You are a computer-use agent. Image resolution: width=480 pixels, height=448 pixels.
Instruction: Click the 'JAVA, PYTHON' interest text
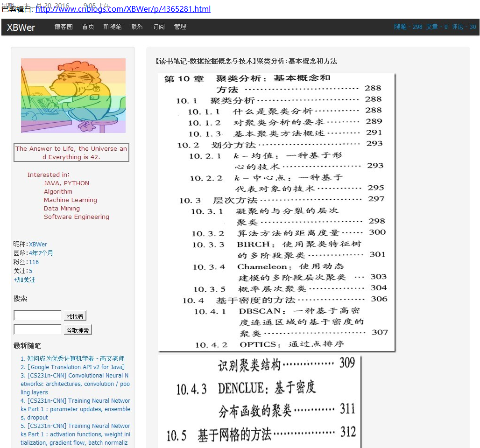coord(66,183)
